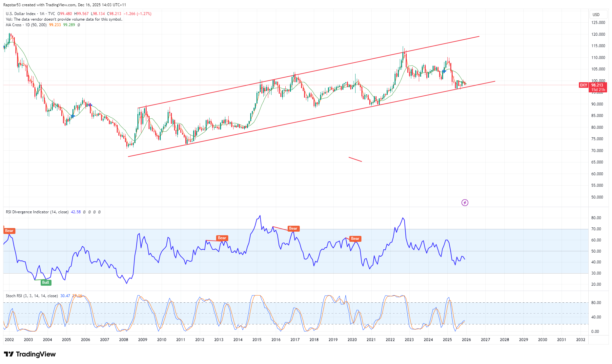Click the Bear label at far left of RSI
This screenshot has height=364, width=612.
(x=9, y=231)
